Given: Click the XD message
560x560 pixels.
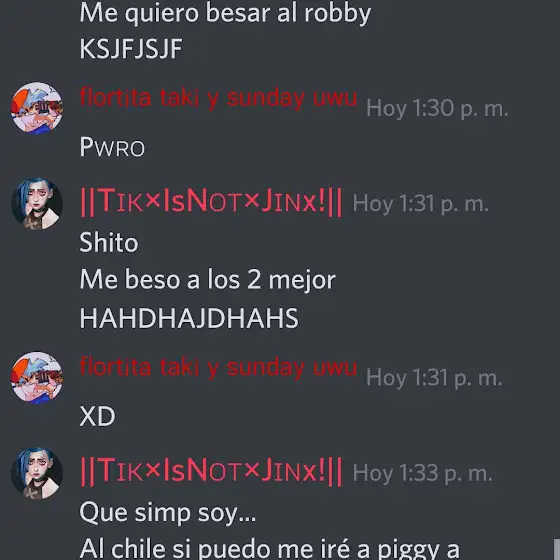Looking at the screenshot, I should (x=98, y=416).
